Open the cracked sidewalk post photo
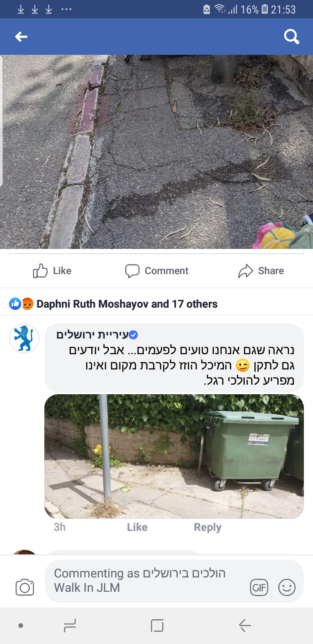Screen dimensions: 313x644 [x=156, y=151]
